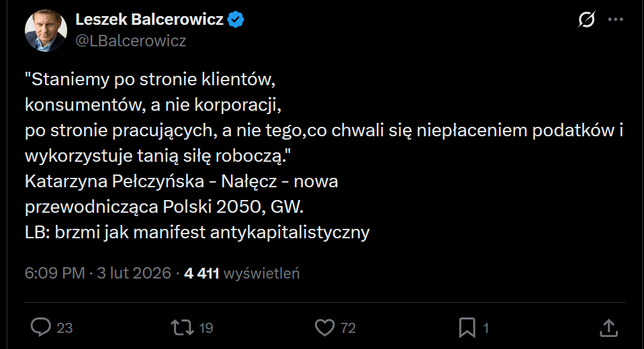Viewport: 644px width, 349px height.
Task: Open the Leszek Balcerowicz display name link
Action: (149, 20)
